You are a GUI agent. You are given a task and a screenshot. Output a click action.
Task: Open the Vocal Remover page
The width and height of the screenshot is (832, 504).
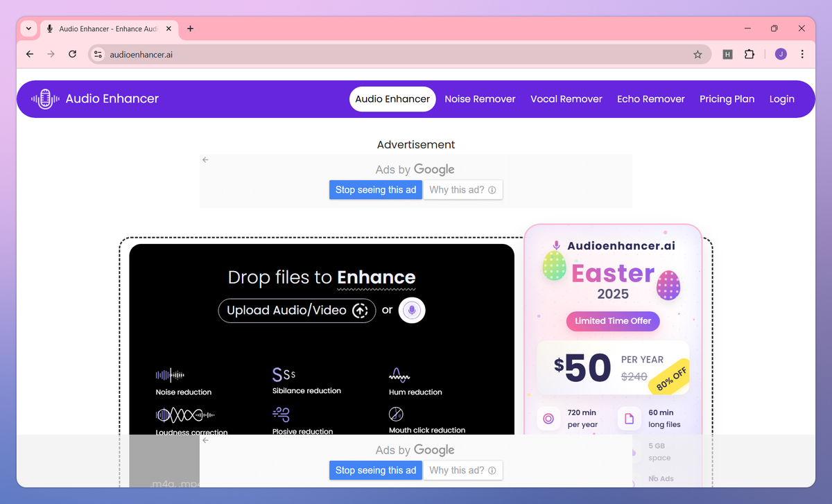(566, 99)
